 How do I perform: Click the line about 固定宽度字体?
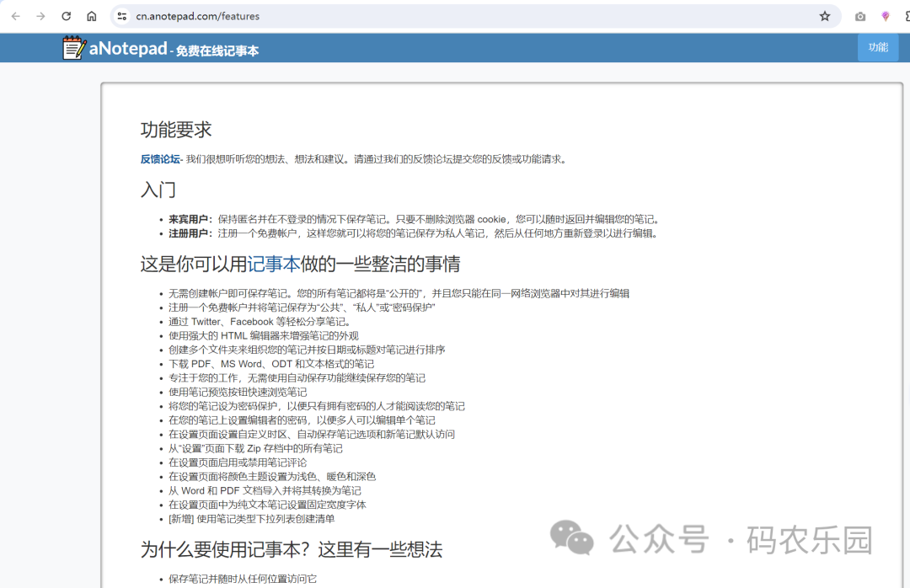[x=267, y=505]
